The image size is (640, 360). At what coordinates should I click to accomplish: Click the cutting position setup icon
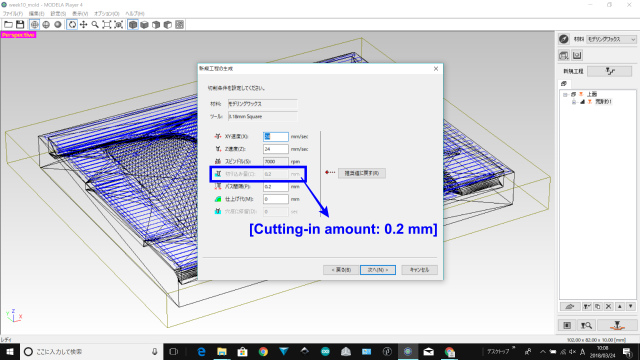[x=567, y=325]
